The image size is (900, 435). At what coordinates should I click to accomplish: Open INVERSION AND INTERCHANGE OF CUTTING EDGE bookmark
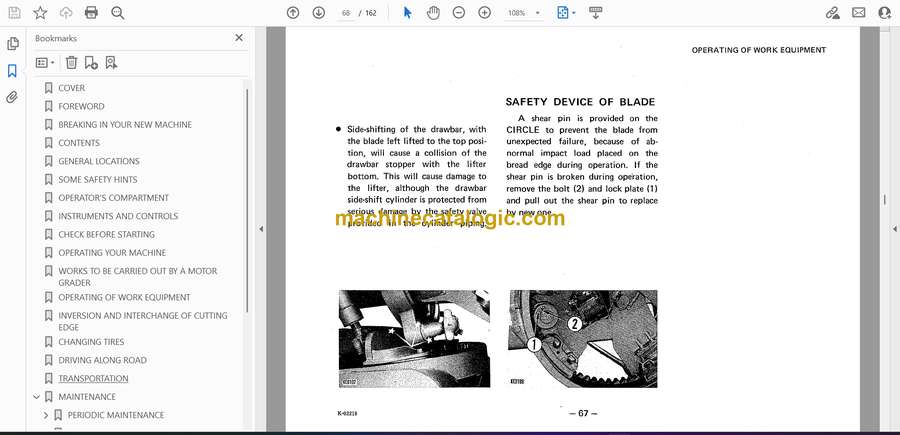click(x=142, y=321)
